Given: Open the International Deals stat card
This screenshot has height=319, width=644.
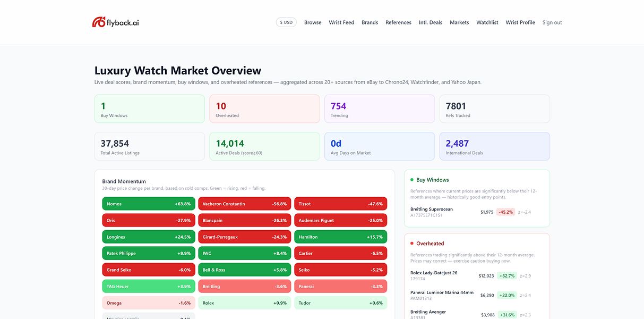Looking at the screenshot, I should pos(495,146).
